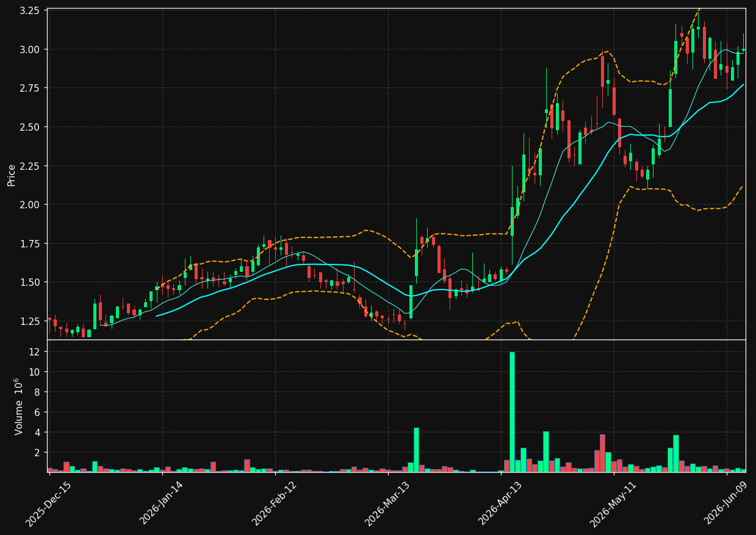Image resolution: width=756 pixels, height=535 pixels.
Task: Click the 4 volume axis label
Action: tap(37, 432)
